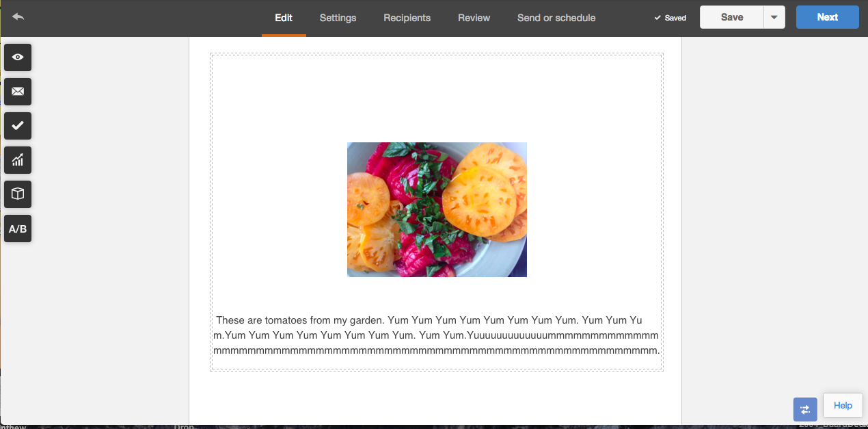This screenshot has width=868, height=429.
Task: Click the Save button
Action: pyautogui.click(x=732, y=18)
